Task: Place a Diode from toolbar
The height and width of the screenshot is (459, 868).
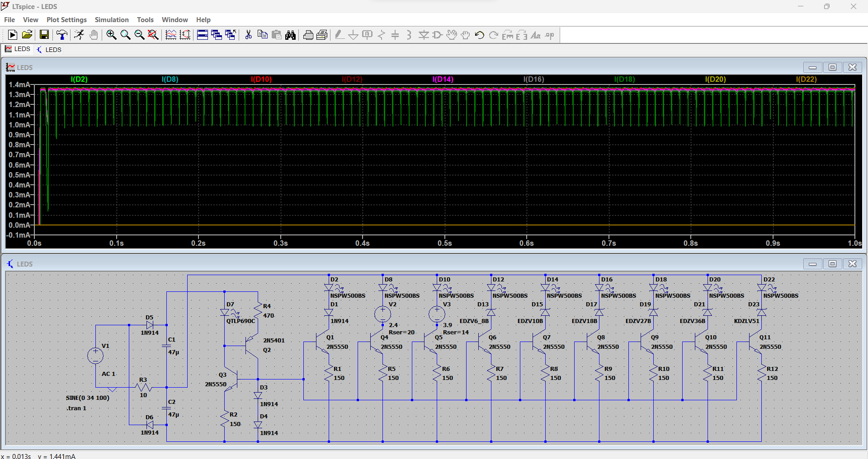Action: pyautogui.click(x=424, y=35)
